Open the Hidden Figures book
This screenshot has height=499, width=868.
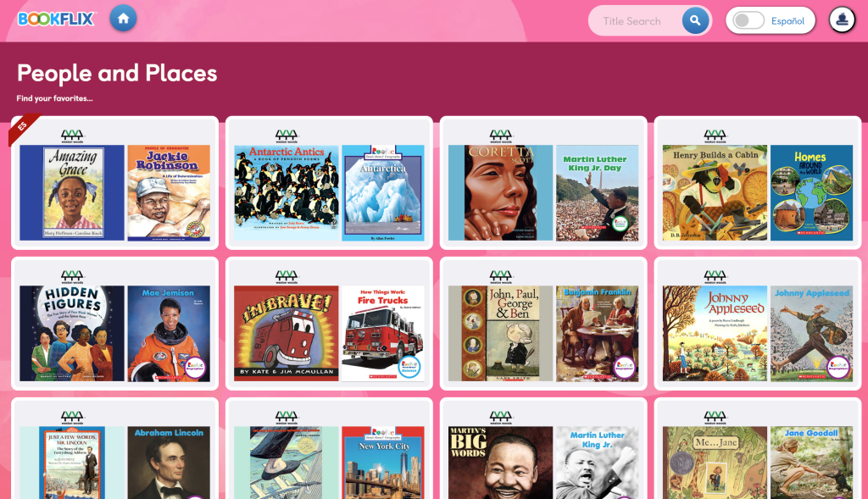72,333
